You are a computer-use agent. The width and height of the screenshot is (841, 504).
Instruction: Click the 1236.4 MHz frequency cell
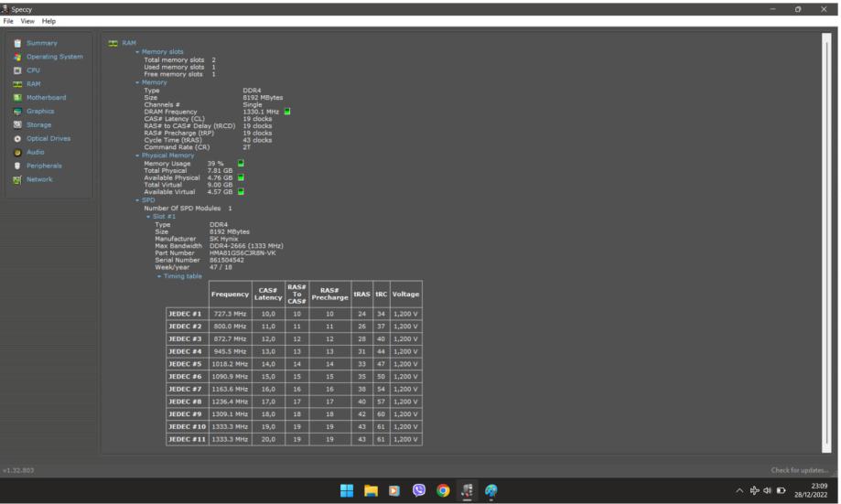pos(230,402)
